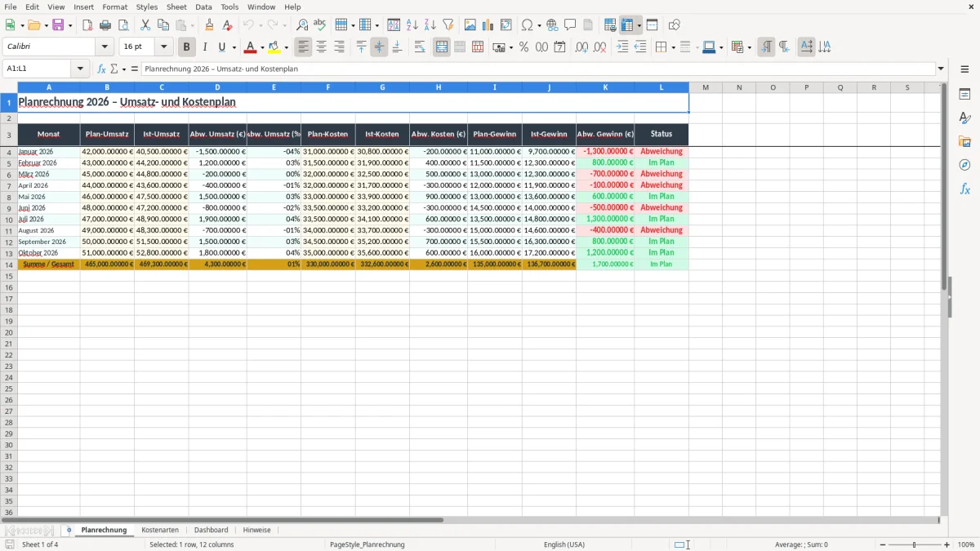Screen dimensions: 980x551
Task: Export directly as PDF
Action: [87, 25]
